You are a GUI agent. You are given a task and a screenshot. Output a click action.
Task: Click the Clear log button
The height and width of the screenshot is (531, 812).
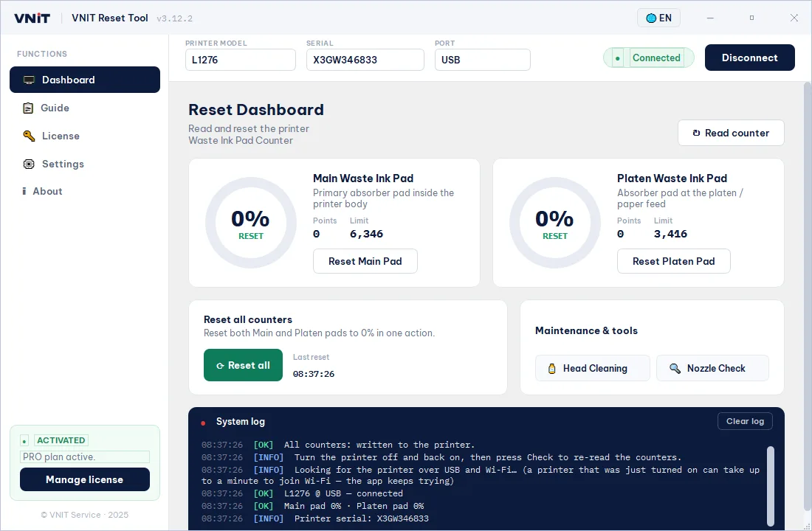coord(745,421)
